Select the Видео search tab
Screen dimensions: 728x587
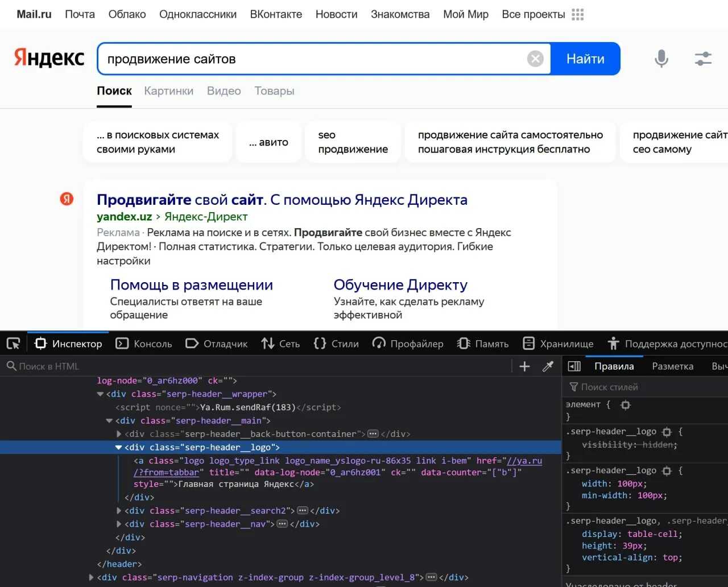[224, 91]
